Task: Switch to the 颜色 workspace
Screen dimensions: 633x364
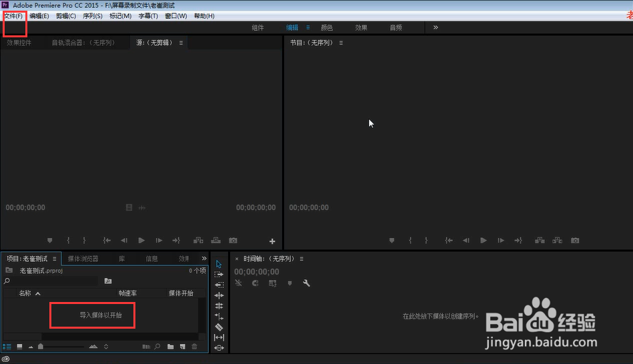Action: [x=327, y=27]
